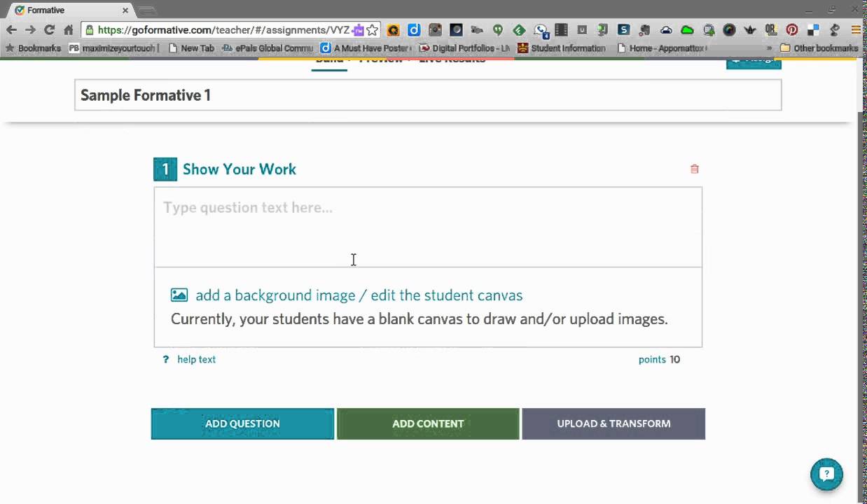Click the Delicious checkered extension icon
Viewport: 867px width, 504px height.
(x=813, y=30)
